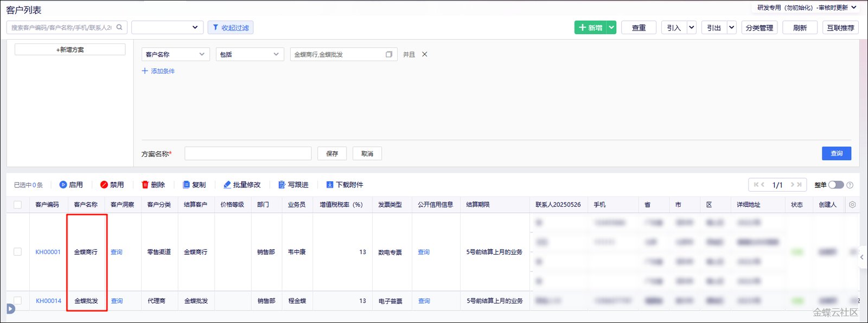Click the 数电专票 invoice type cell
Viewport: 868px width, 323px height.
pyautogui.click(x=390, y=252)
